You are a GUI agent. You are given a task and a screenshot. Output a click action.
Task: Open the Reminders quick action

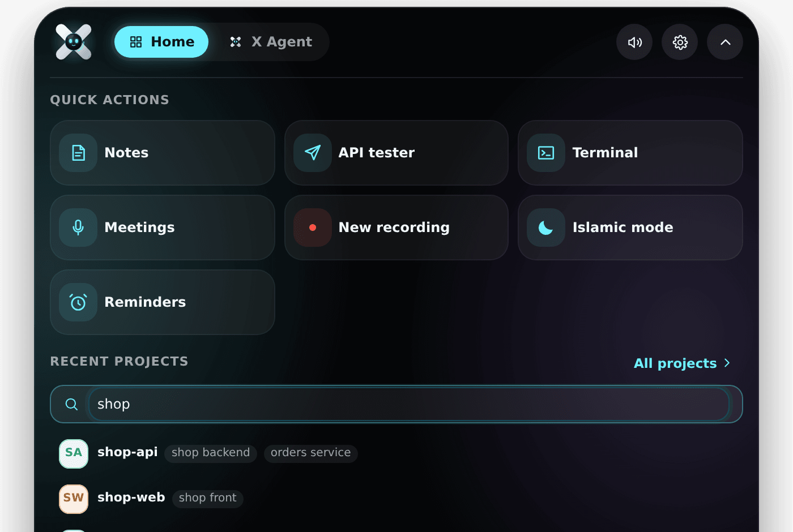pos(163,302)
